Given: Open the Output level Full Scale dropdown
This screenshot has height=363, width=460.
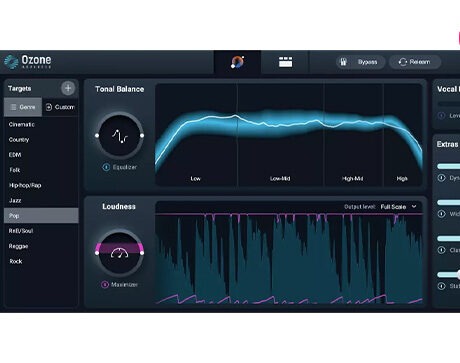Looking at the screenshot, I should tap(398, 207).
